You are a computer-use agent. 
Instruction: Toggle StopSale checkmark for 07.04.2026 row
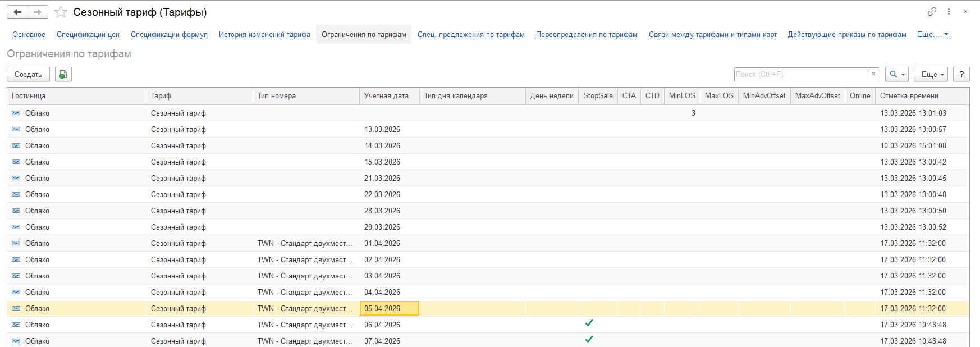click(589, 340)
